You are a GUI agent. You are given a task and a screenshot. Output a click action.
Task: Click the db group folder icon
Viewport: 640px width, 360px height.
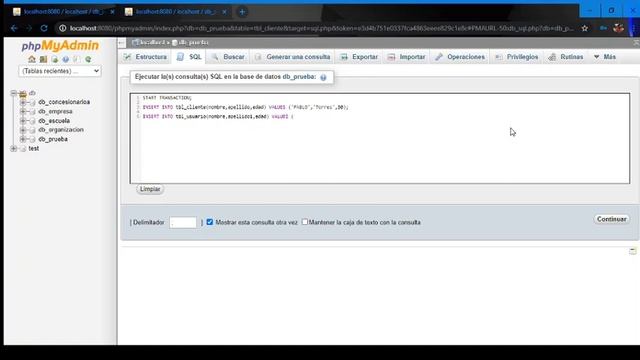pyautogui.click(x=23, y=93)
